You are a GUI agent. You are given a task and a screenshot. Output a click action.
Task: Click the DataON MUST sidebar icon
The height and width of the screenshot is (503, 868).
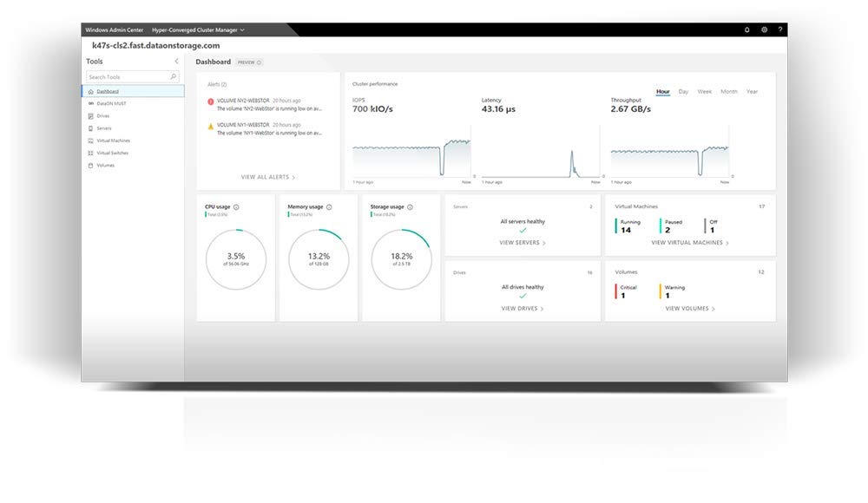point(91,103)
